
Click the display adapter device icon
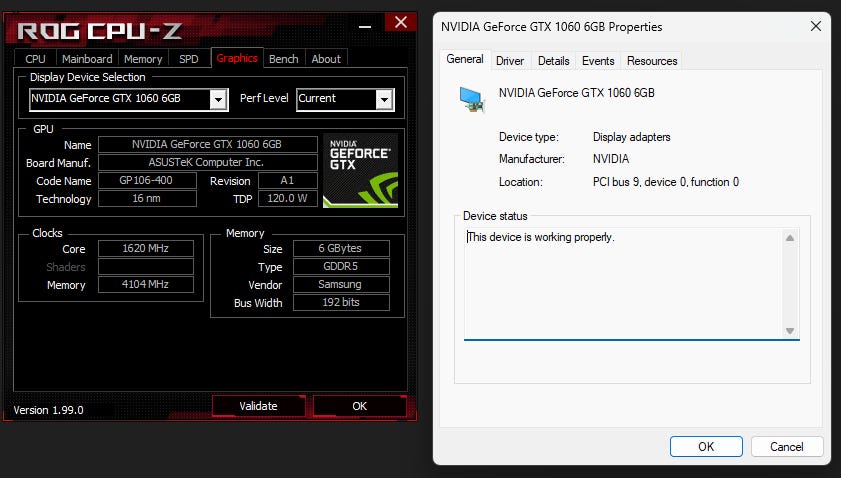[472, 100]
